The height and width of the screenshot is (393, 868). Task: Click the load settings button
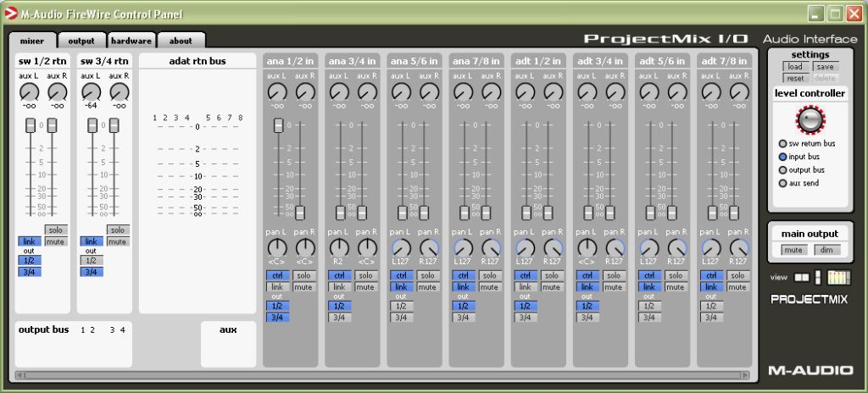pos(795,66)
